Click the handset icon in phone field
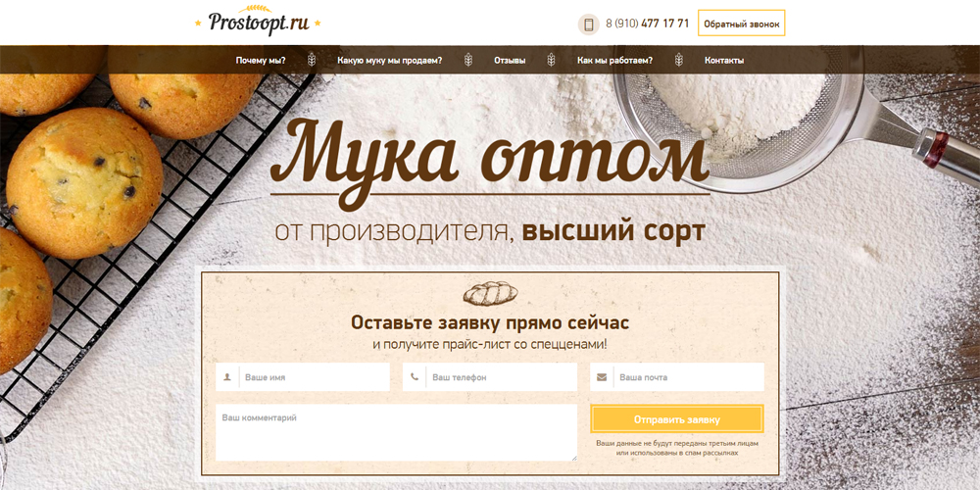 coord(415,377)
